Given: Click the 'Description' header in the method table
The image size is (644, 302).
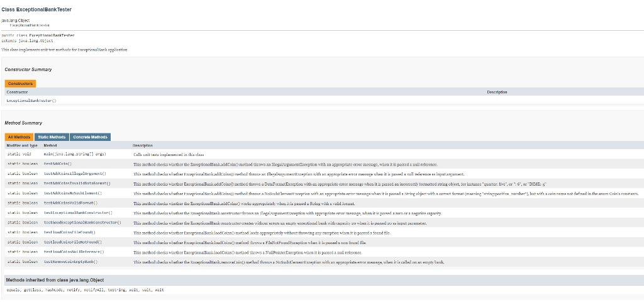Looking at the screenshot, I should pos(143,145).
